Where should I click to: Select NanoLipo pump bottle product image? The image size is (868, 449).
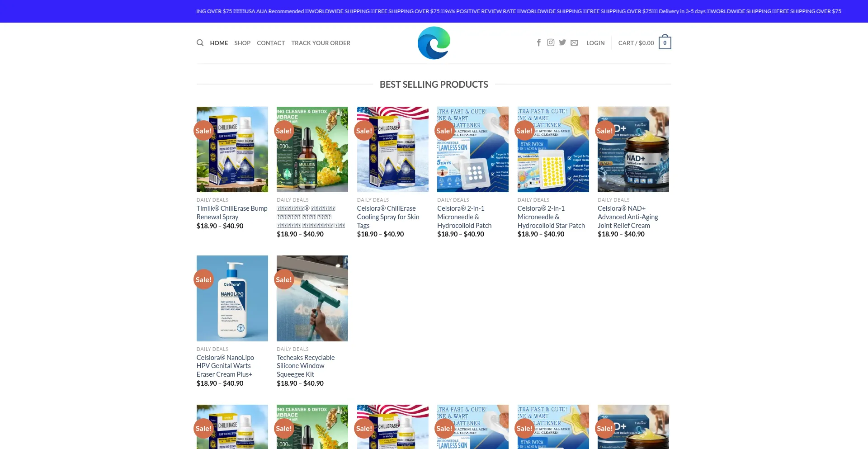232,298
